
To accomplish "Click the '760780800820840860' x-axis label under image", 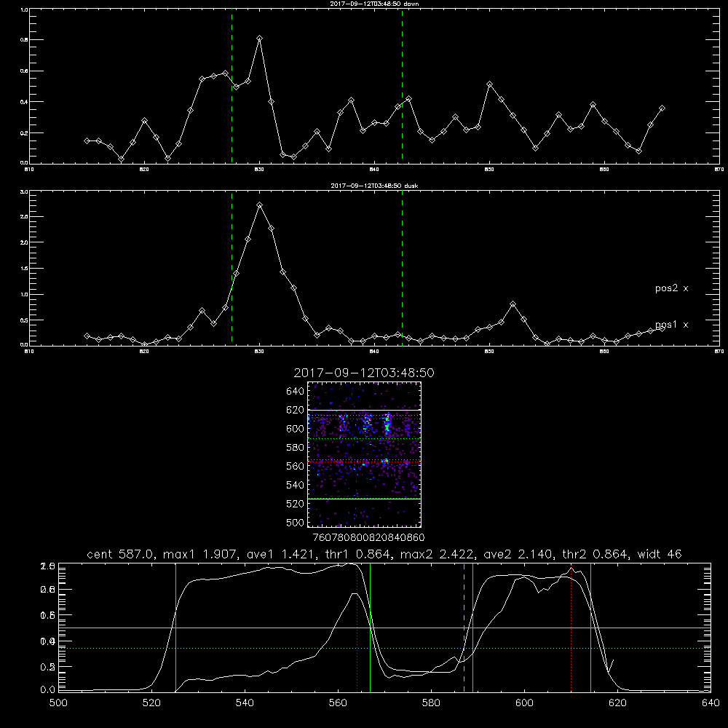I will click(368, 538).
